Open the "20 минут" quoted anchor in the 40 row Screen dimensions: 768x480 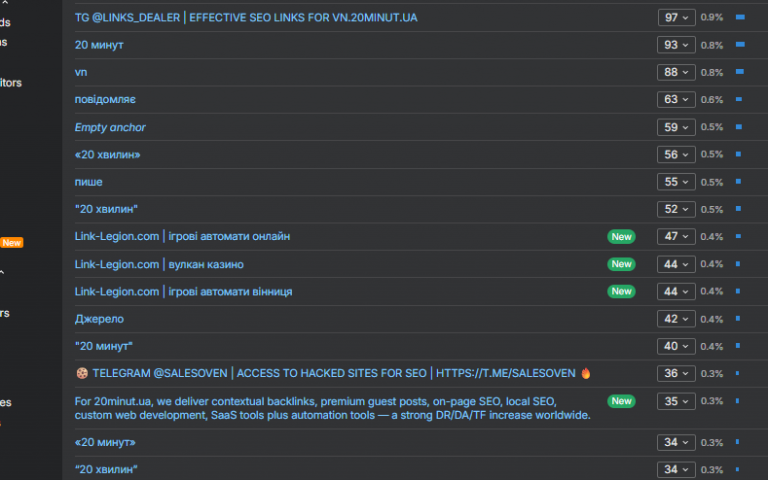pyautogui.click(x=103, y=346)
